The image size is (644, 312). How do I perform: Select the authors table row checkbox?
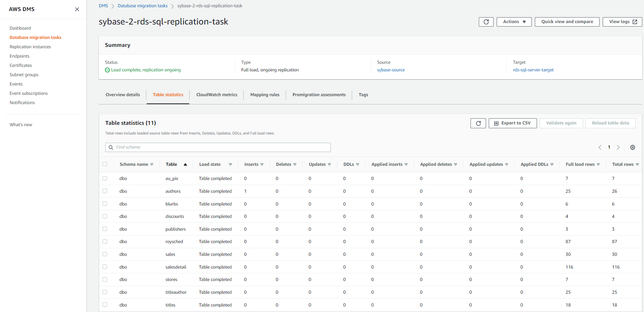pos(105,191)
